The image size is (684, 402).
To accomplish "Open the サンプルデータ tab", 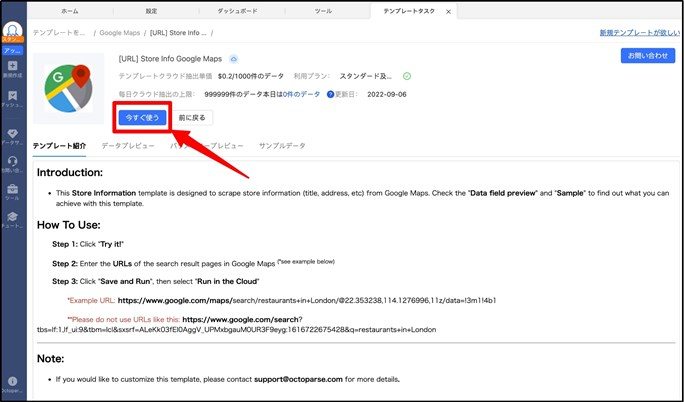I will pyautogui.click(x=282, y=146).
